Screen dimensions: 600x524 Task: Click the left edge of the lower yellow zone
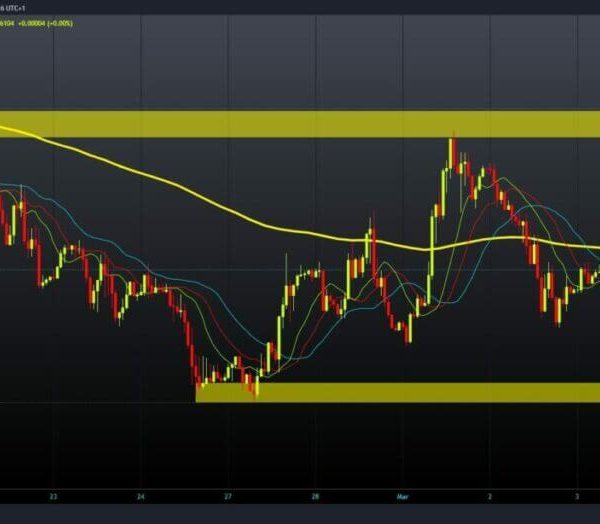(198, 392)
